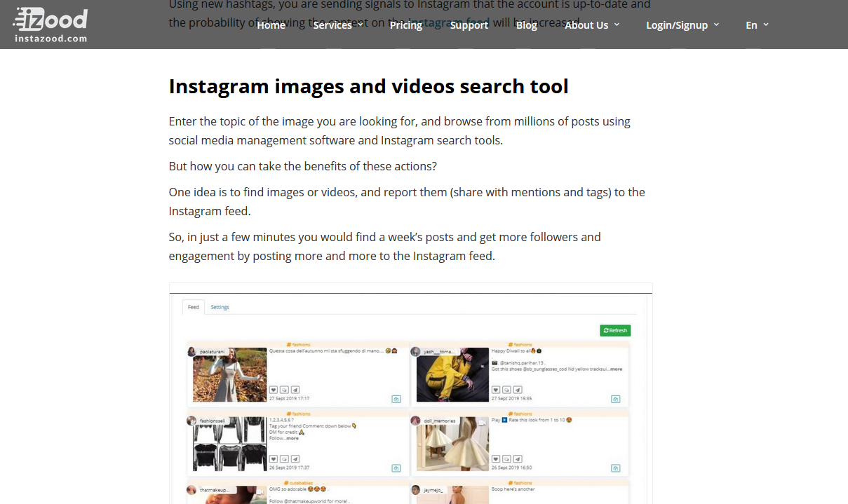Image resolution: width=848 pixels, height=504 pixels.
Task: Click the green Refresh button
Action: pyautogui.click(x=616, y=330)
